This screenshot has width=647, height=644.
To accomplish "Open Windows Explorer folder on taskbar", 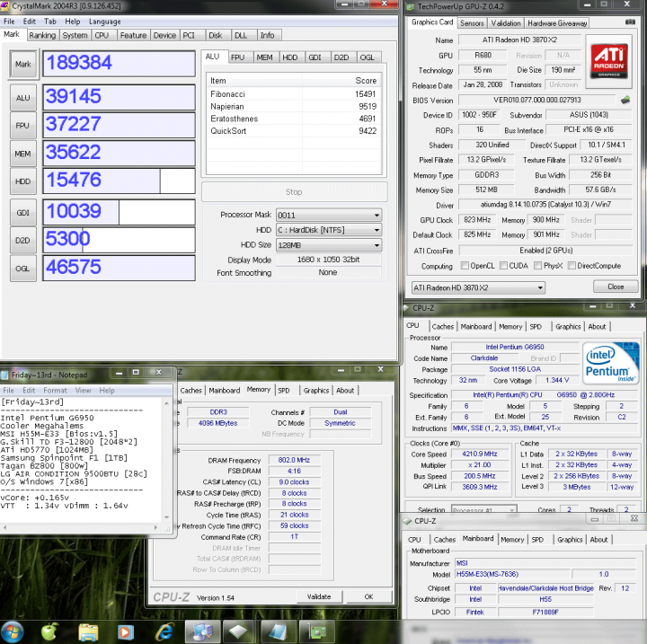I will 88,632.
